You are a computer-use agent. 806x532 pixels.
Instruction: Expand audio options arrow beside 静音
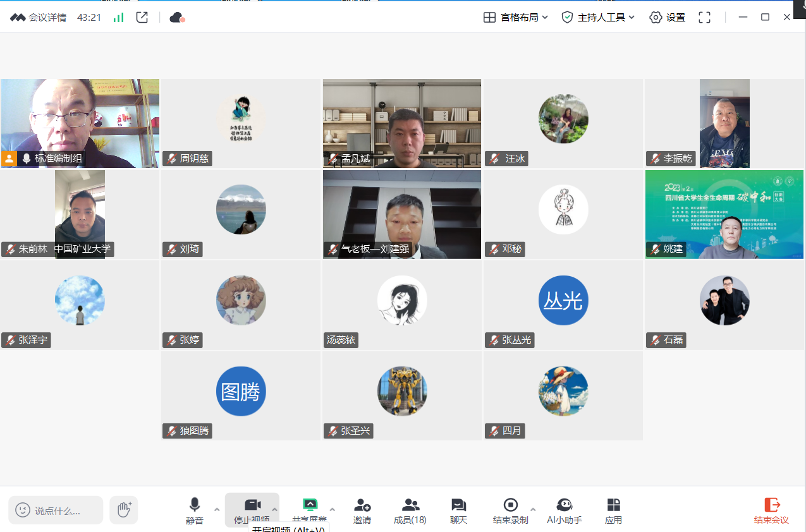[x=217, y=509]
